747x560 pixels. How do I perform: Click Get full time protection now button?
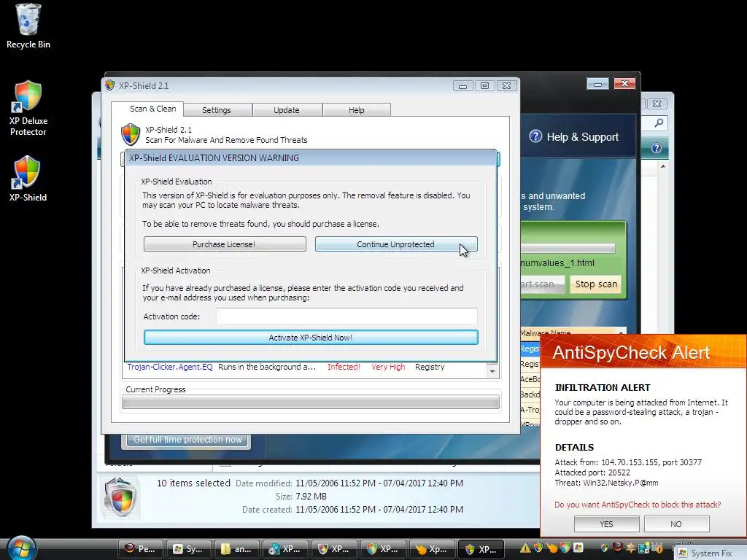(187, 440)
